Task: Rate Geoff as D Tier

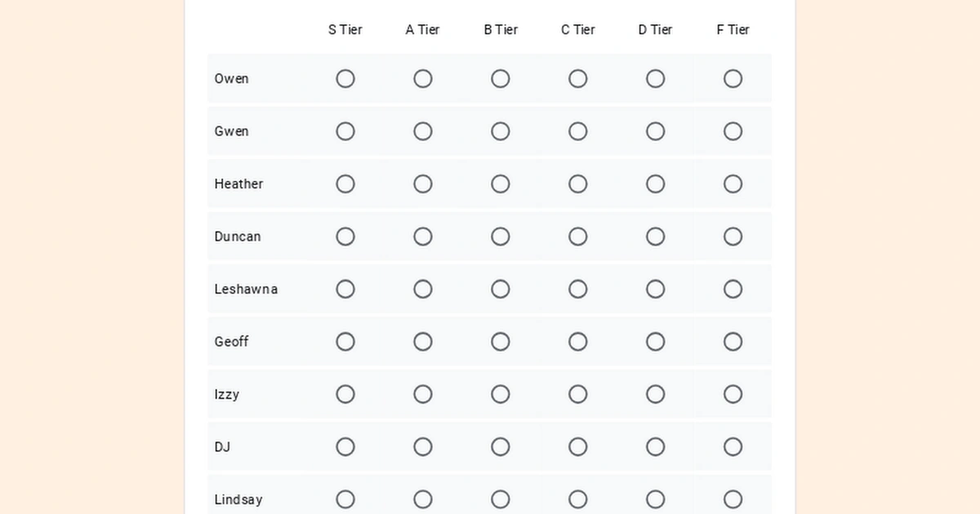Action: pyautogui.click(x=655, y=342)
